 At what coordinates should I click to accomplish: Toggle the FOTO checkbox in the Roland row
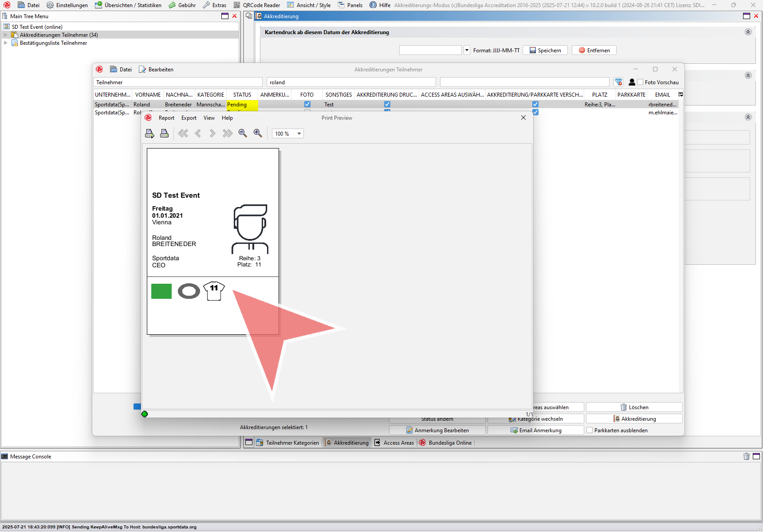(307, 104)
